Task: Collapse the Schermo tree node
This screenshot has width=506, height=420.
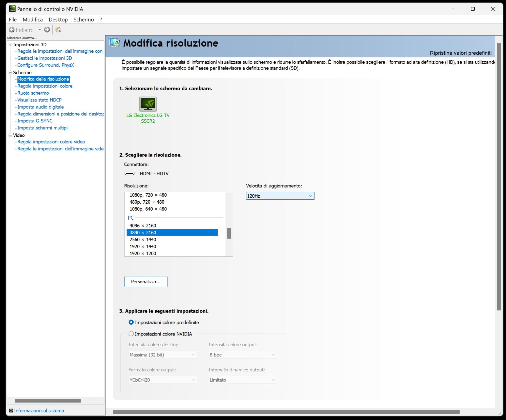Action: [10, 72]
